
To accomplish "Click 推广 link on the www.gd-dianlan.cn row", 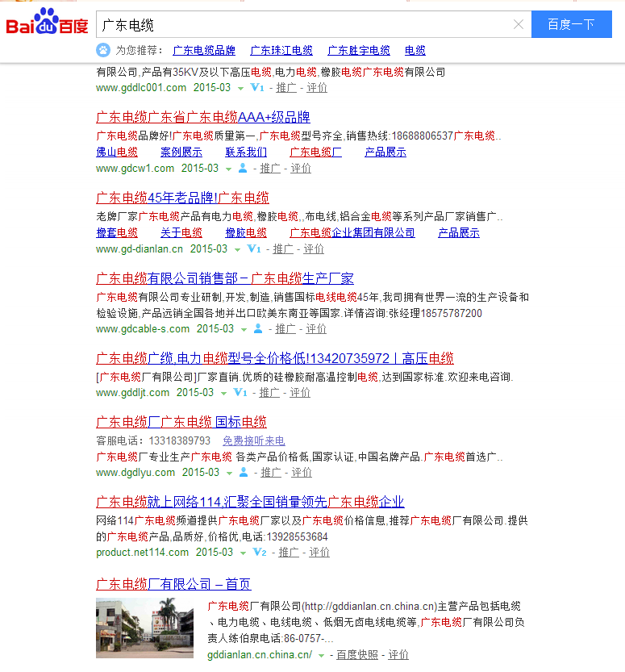I will [x=283, y=248].
